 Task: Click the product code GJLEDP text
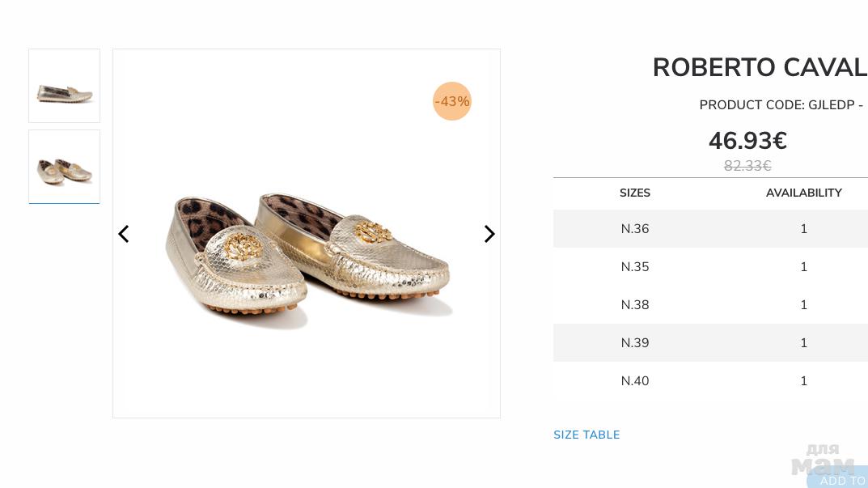781,105
